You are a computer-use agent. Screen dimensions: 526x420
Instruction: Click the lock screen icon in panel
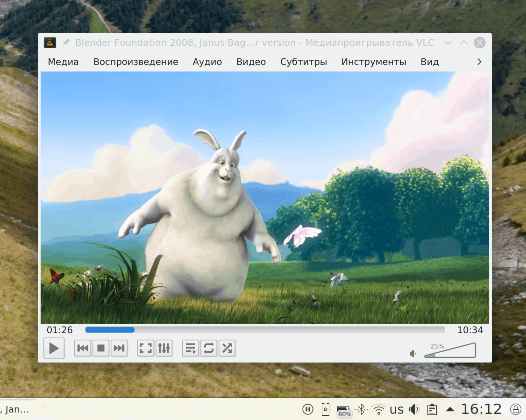[x=516, y=409]
